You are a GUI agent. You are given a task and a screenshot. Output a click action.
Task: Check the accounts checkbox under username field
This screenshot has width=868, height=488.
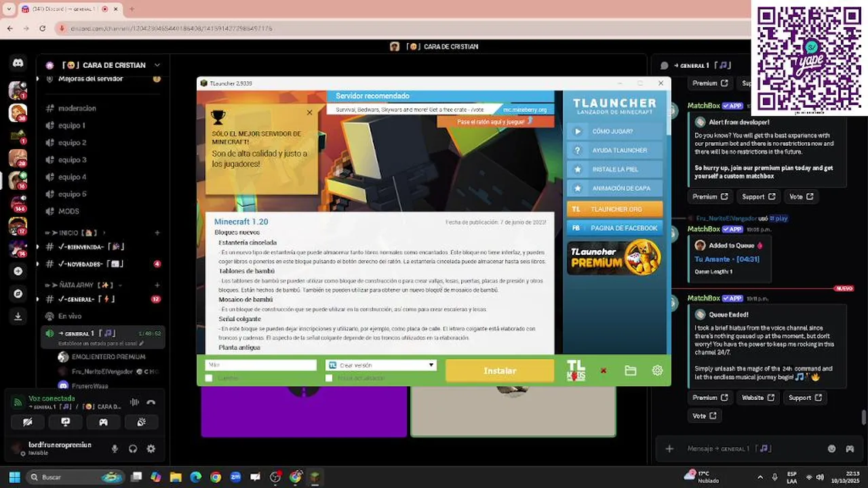tap(209, 378)
